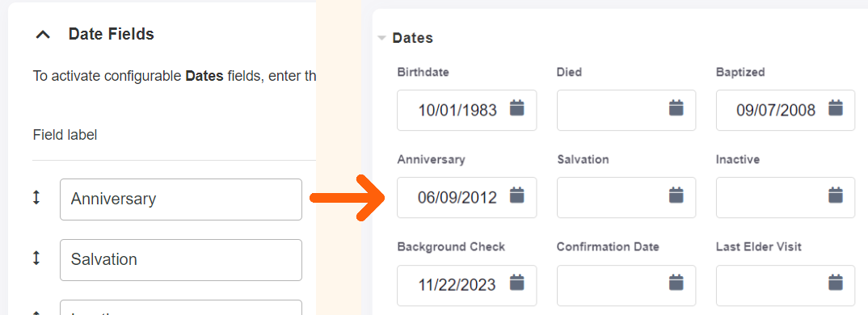Click the Anniversary field label input

181,199
